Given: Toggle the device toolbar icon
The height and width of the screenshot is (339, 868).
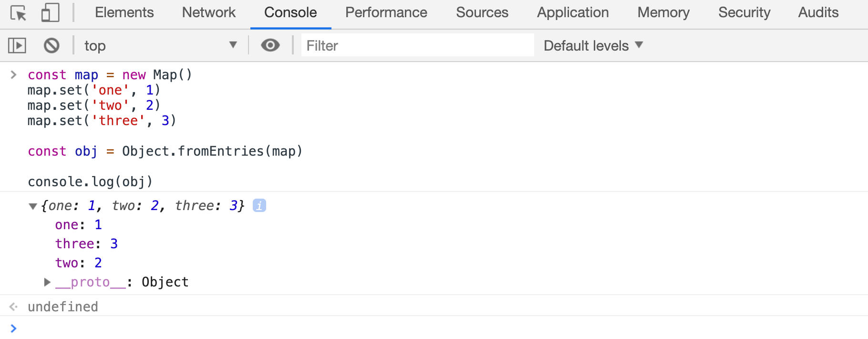Looking at the screenshot, I should tap(50, 13).
